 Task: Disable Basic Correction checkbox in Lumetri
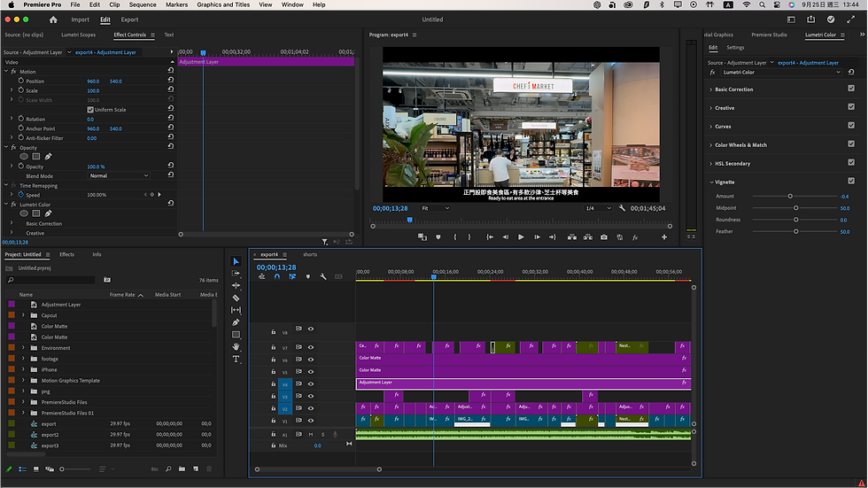[851, 88]
